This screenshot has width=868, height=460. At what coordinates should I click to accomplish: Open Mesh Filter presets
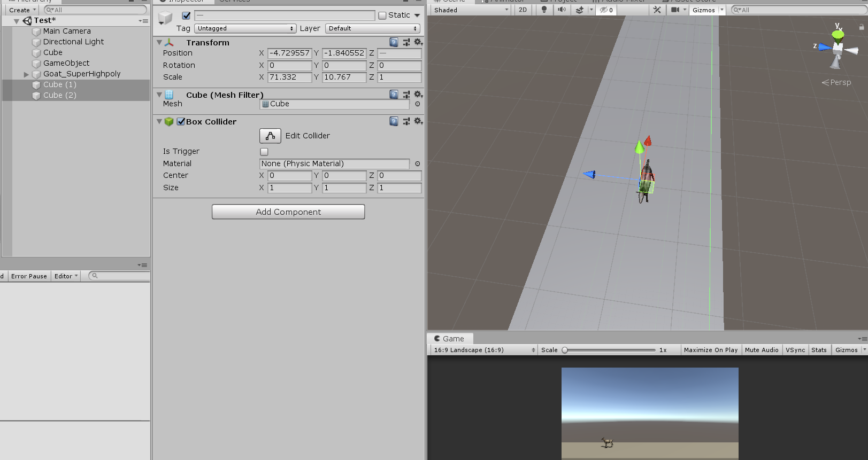[406, 95]
